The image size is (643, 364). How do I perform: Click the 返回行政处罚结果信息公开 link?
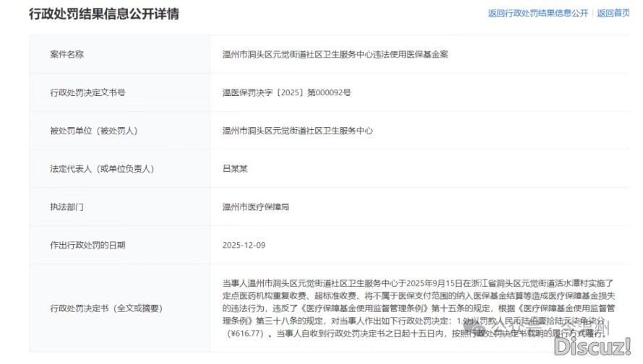pos(538,14)
